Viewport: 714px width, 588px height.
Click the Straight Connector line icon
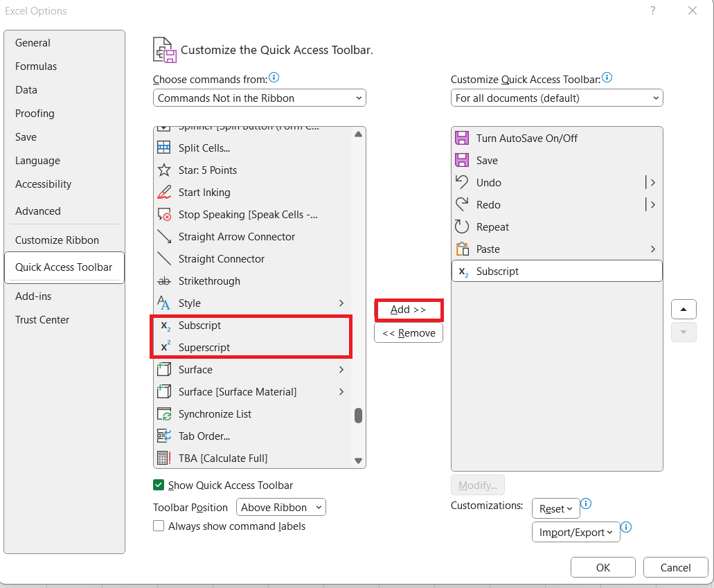(164, 259)
